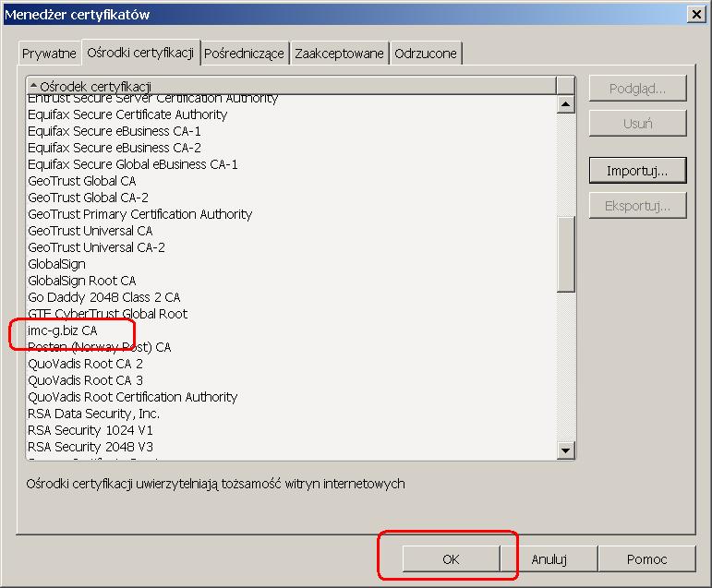Screen dimensions: 712x588
Task: Cancel with the Anuluj button
Action: click(x=549, y=559)
